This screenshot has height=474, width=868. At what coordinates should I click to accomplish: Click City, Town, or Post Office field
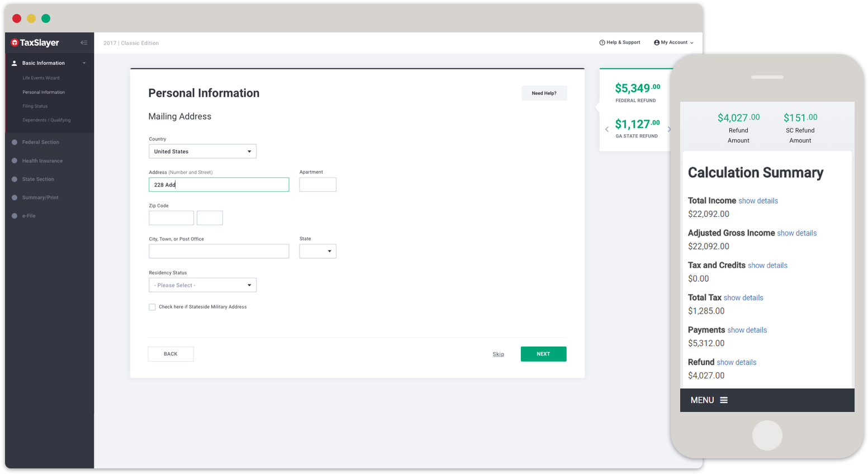219,251
